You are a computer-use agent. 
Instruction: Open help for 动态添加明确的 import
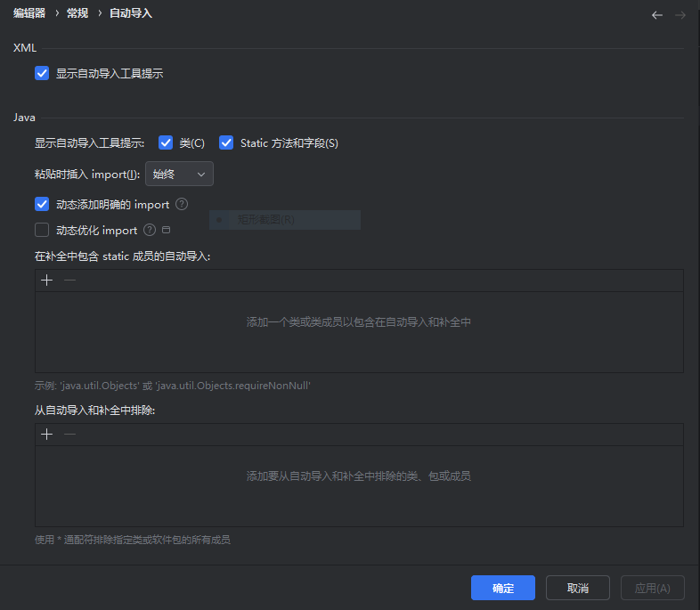click(182, 205)
